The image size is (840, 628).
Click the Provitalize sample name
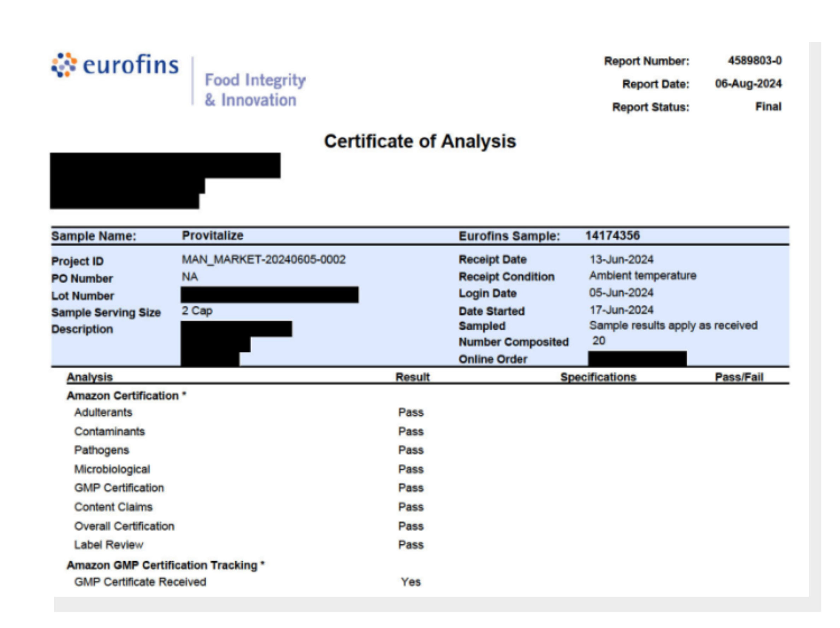pyautogui.click(x=212, y=235)
